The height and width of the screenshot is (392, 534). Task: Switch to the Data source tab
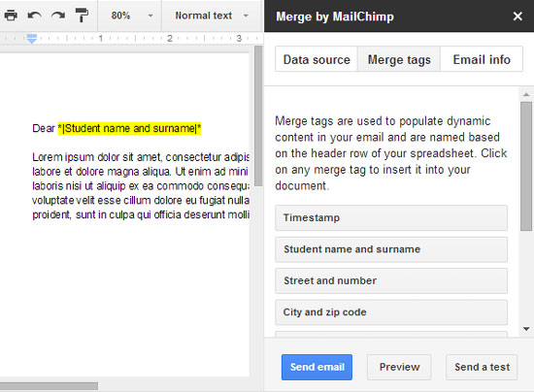tap(317, 59)
